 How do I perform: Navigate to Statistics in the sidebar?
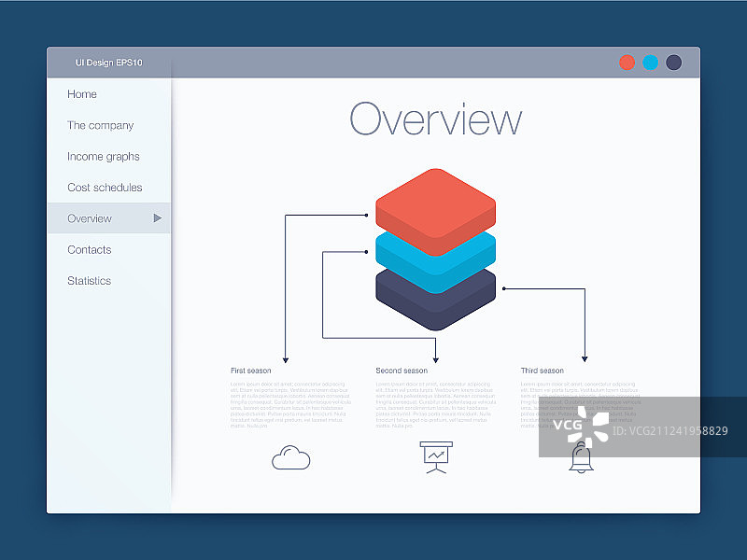click(89, 281)
